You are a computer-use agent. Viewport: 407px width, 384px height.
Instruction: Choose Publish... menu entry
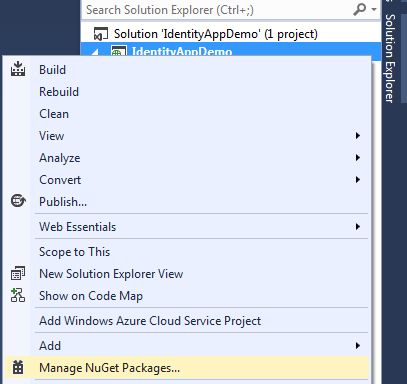pyautogui.click(x=187, y=202)
